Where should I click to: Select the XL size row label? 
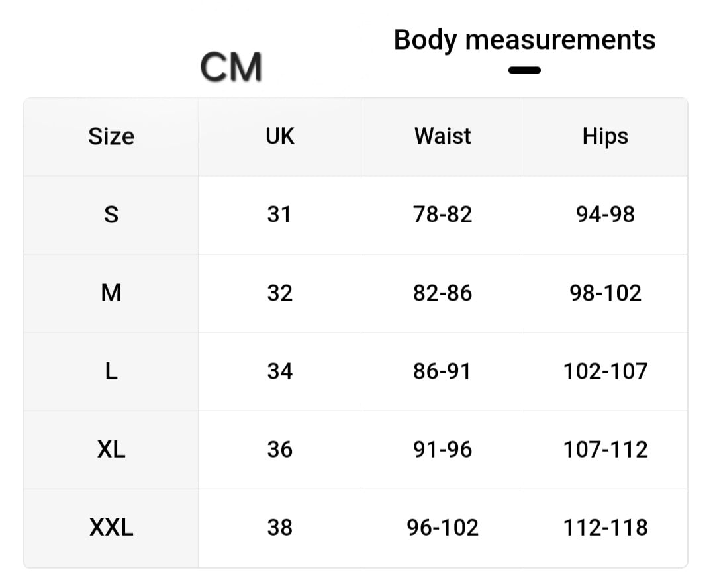(x=111, y=449)
